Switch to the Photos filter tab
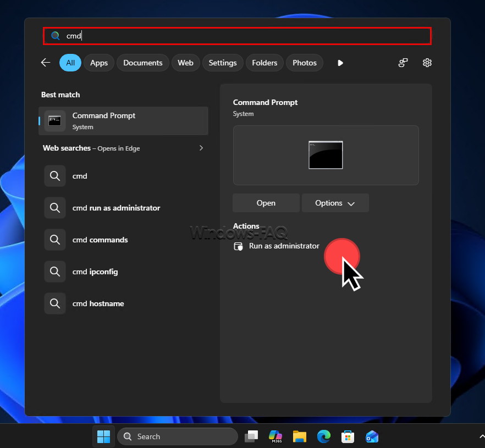485x448 pixels. 305,63
